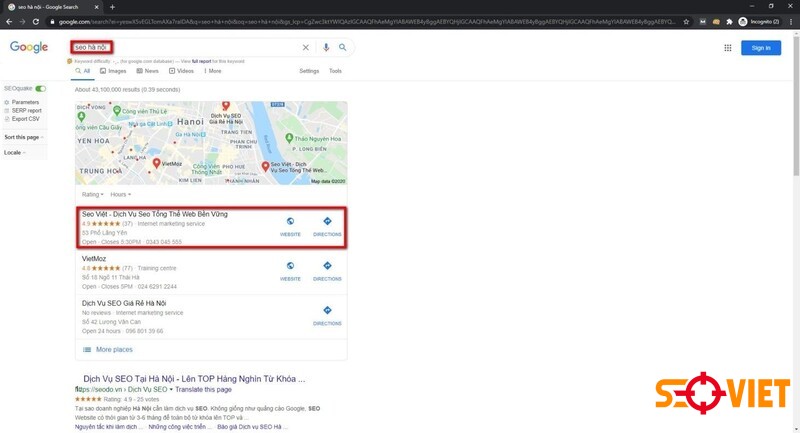The height and width of the screenshot is (433, 800).
Task: Reload the page with refresh icon
Action: pos(36,21)
